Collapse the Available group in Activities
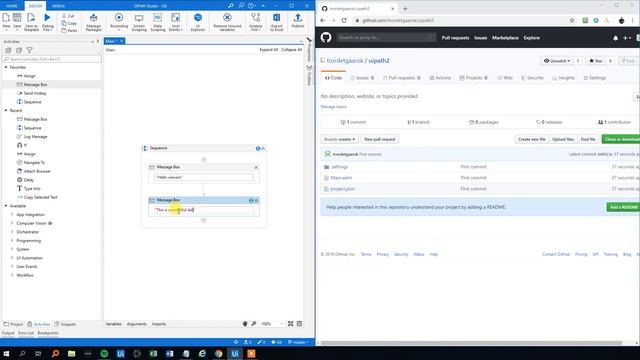The image size is (640, 360). (x=6, y=206)
